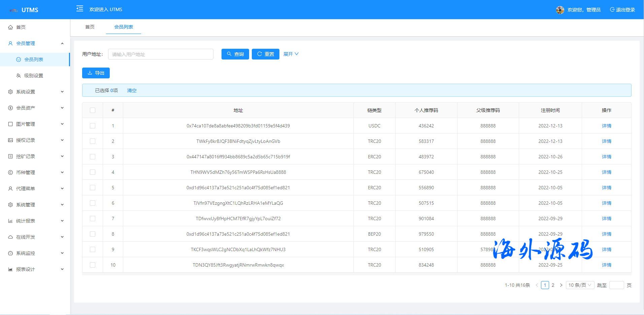Click the admin avatar picture
The width and height of the screenshot is (644, 315).
coord(560,10)
